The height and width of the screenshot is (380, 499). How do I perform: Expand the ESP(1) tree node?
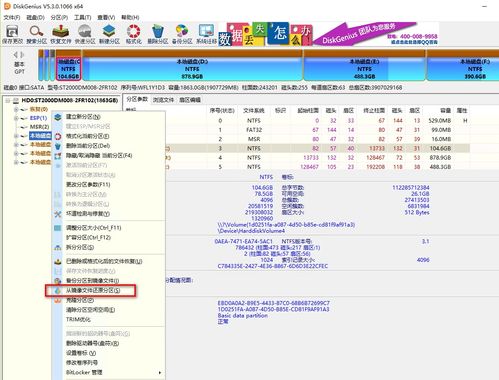click(16, 118)
